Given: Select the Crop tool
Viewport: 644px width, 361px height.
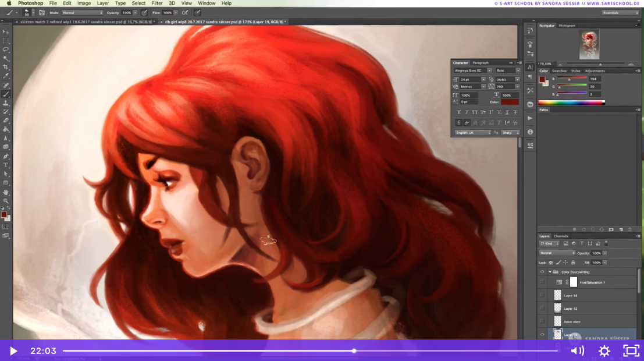Looking at the screenshot, I should 6,67.
